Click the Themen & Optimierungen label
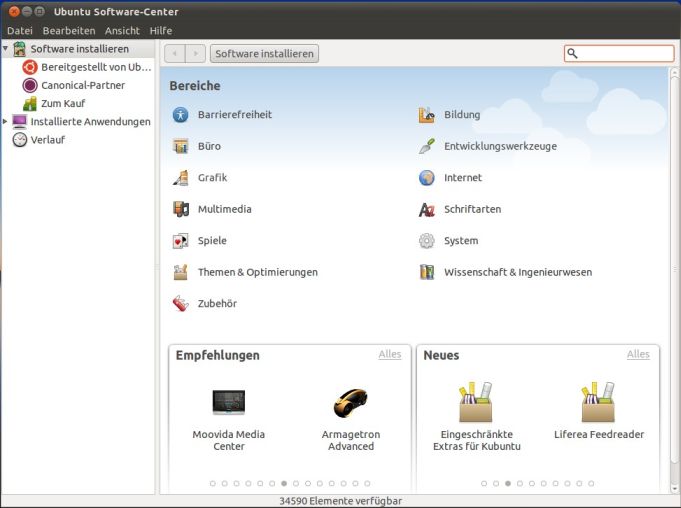The image size is (681, 508). tap(258, 272)
